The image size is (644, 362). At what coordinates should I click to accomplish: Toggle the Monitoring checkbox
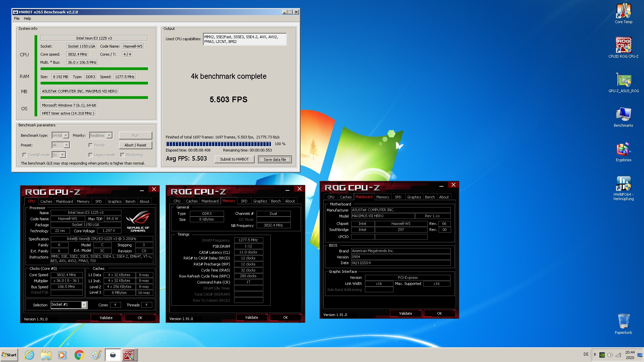(x=122, y=155)
